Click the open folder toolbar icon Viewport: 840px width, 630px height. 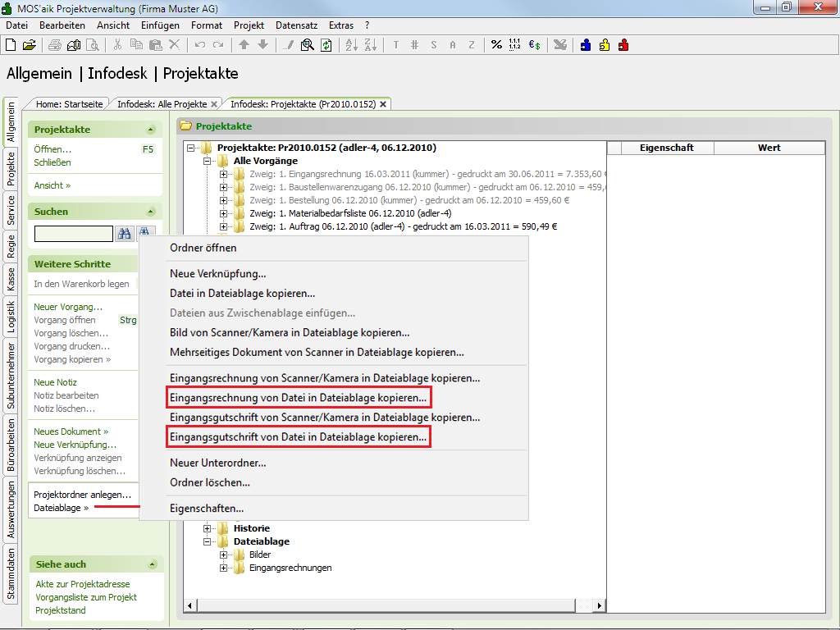point(30,45)
